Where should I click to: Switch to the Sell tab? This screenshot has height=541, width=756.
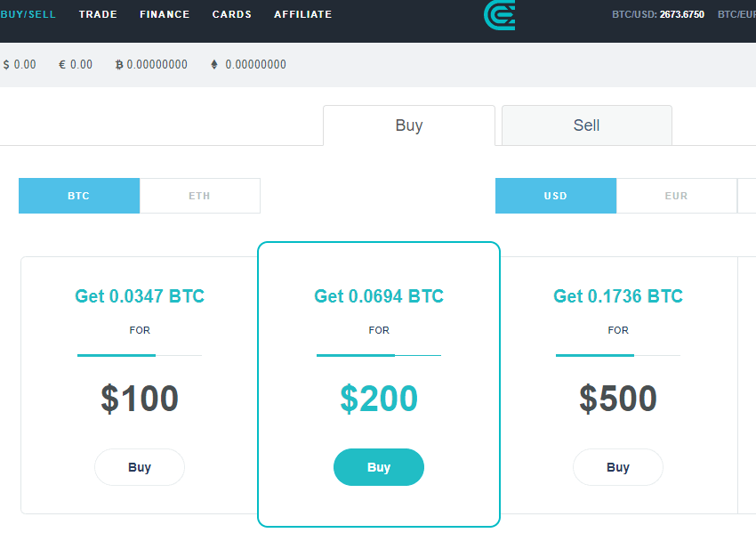point(587,125)
